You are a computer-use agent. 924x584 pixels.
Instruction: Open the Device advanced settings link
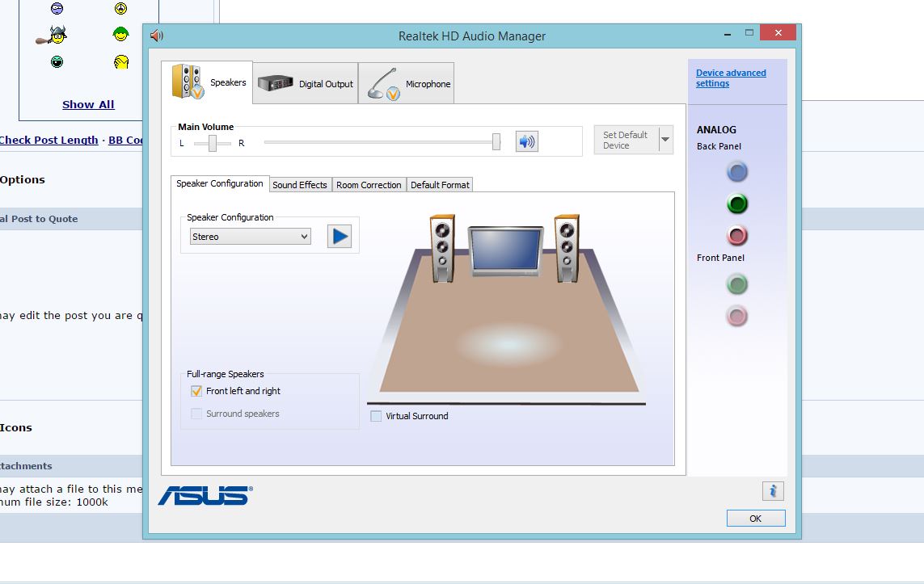coord(731,78)
